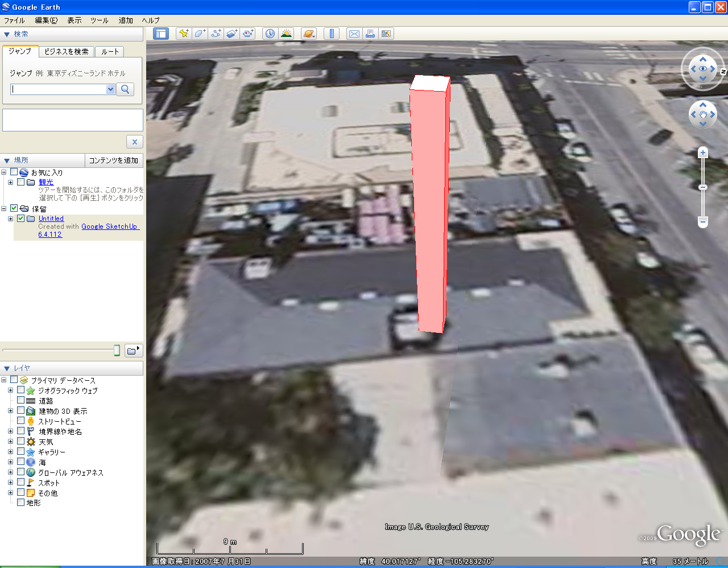Click the zoom slider handle
The width and height of the screenshot is (728, 568).
[x=703, y=187]
